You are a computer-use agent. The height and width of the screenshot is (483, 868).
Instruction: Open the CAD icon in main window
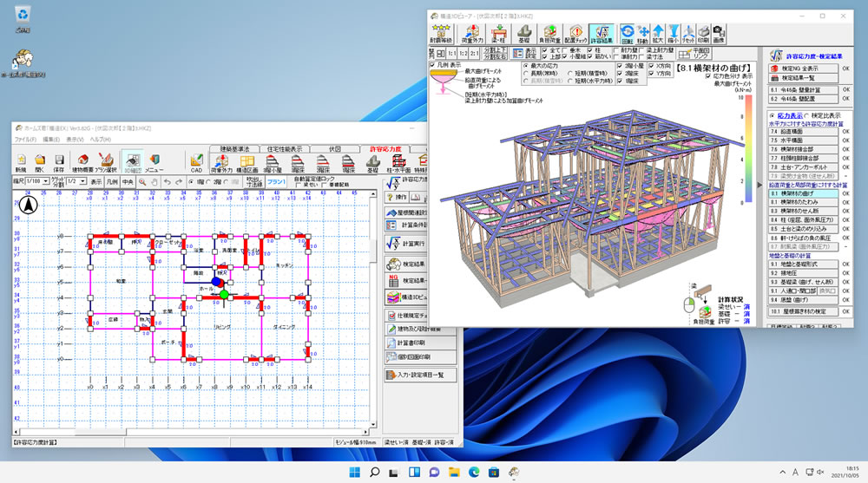(x=196, y=163)
